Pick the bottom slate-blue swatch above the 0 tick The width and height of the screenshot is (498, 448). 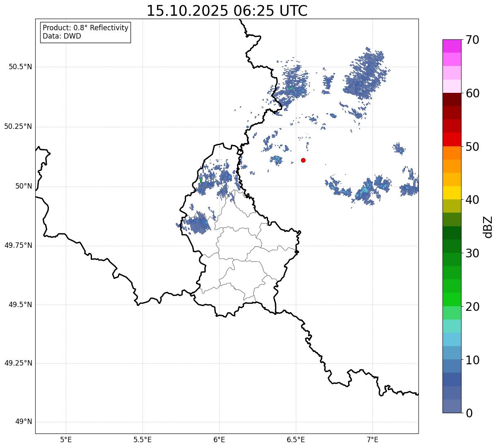[452, 406]
